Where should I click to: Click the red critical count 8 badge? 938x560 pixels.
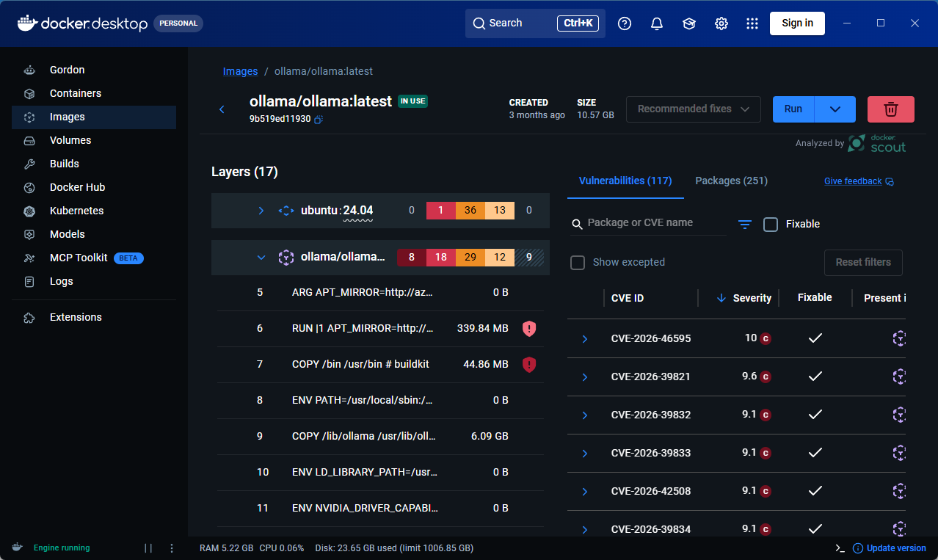pos(412,258)
